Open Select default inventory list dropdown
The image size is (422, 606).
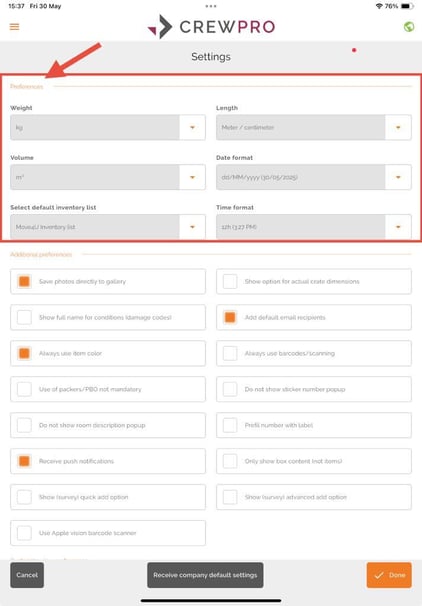[108, 227]
